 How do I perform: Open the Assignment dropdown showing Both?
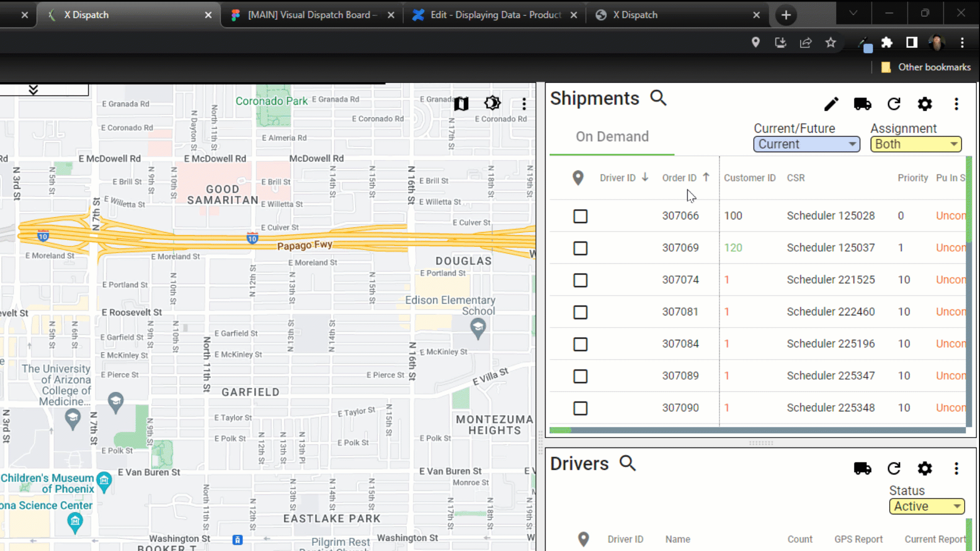[916, 144]
